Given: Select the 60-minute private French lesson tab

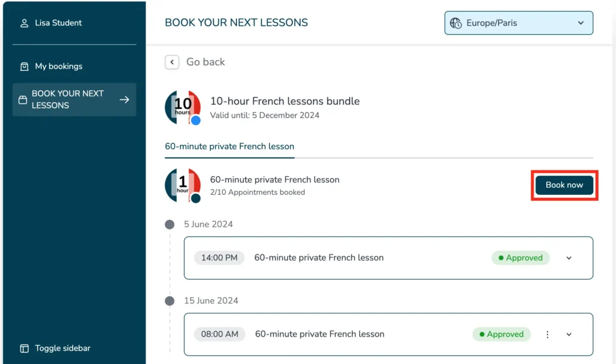Looking at the screenshot, I should 229,146.
